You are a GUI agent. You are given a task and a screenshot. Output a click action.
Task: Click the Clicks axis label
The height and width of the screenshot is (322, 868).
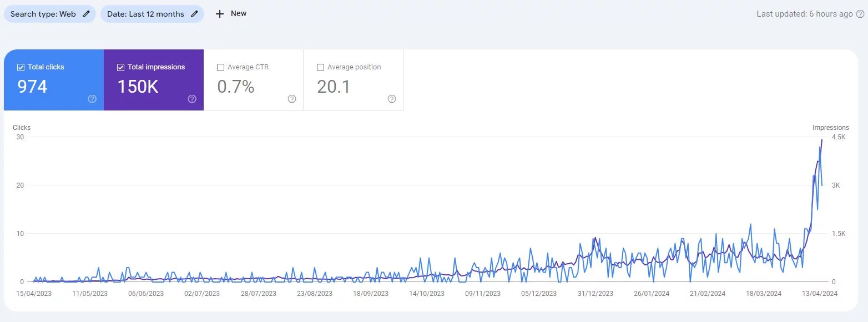22,128
